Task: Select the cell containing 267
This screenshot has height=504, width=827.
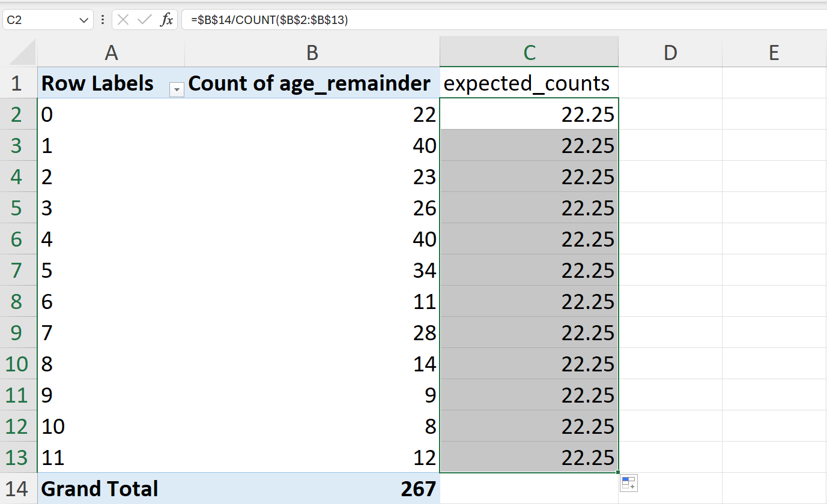Action: [x=312, y=488]
